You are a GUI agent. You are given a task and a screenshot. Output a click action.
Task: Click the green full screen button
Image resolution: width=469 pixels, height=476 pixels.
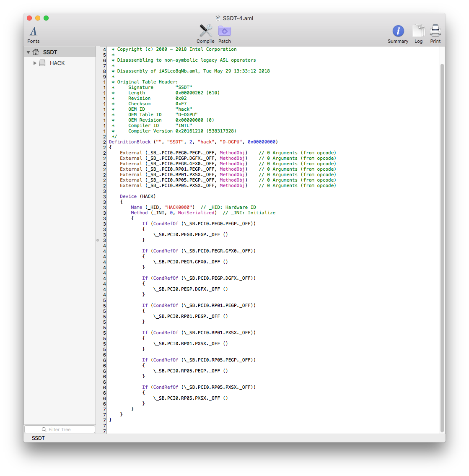pos(46,18)
